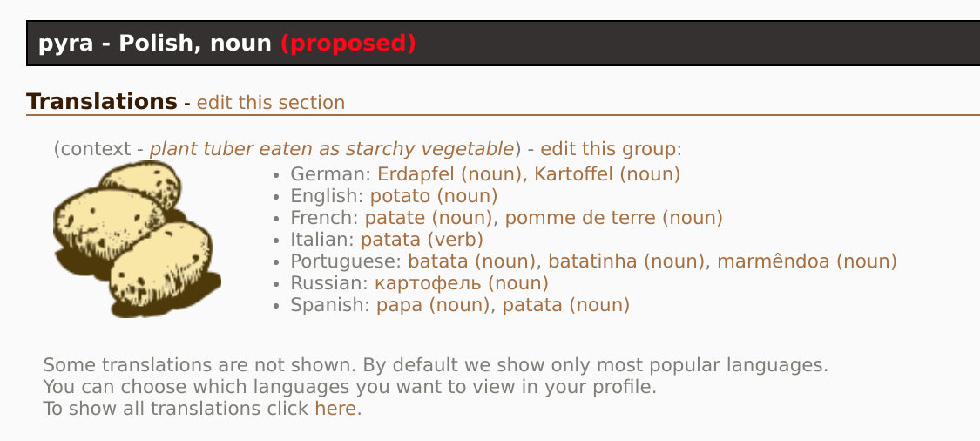This screenshot has width=980, height=441.
Task: Click 'here' to show all translations
Action: click(x=335, y=408)
